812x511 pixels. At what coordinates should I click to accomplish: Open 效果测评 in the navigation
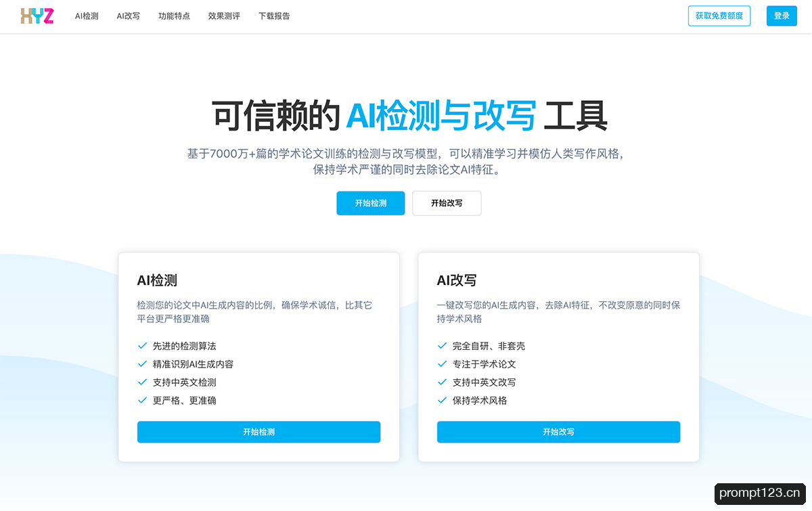click(x=224, y=16)
